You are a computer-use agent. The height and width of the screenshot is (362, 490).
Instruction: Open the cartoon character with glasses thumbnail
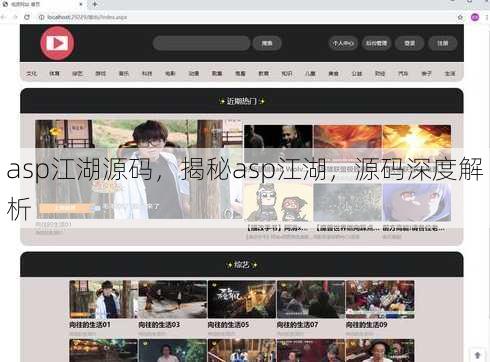278,202
